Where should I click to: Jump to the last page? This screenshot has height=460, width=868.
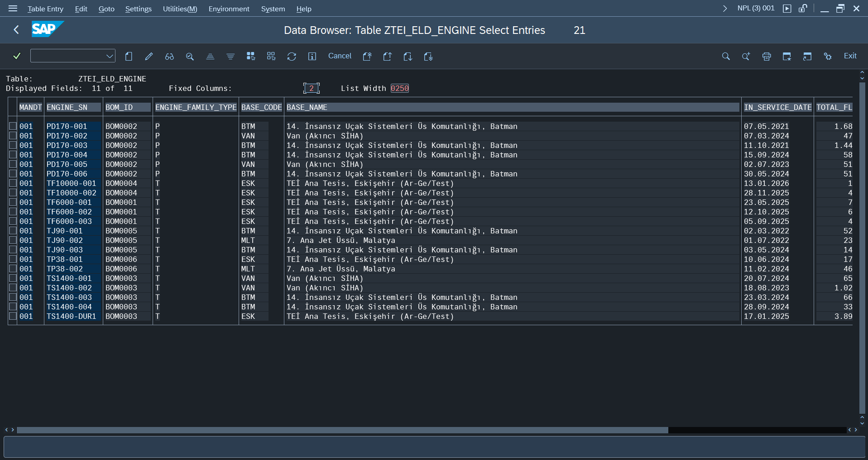(x=428, y=56)
